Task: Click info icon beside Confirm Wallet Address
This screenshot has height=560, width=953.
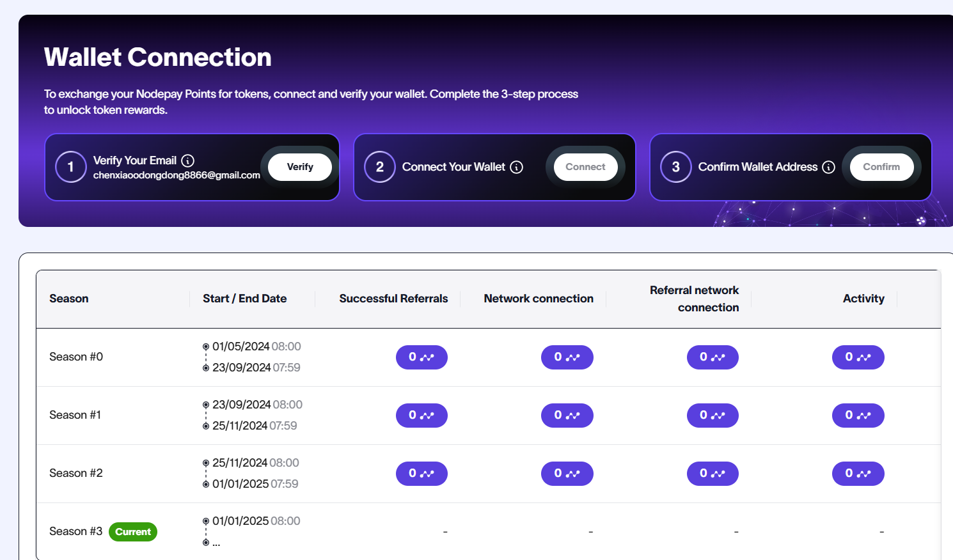Action: point(828,167)
